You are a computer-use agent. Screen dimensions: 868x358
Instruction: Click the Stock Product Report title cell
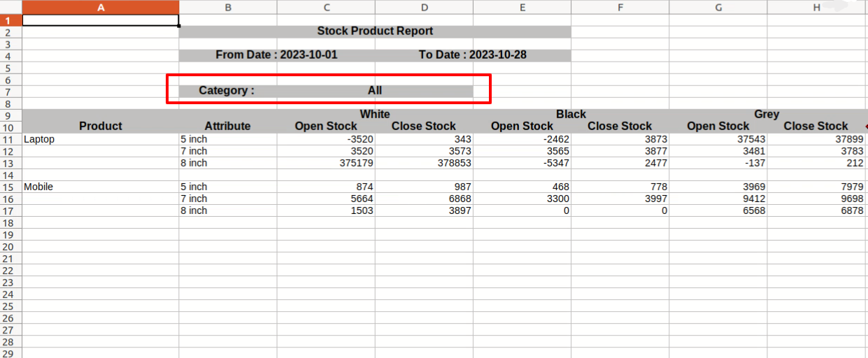point(375,31)
